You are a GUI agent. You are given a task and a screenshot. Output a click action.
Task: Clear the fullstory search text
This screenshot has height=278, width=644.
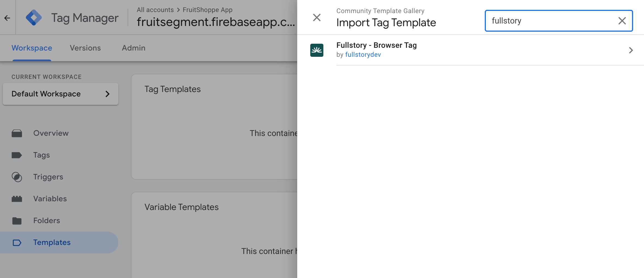[x=622, y=21]
